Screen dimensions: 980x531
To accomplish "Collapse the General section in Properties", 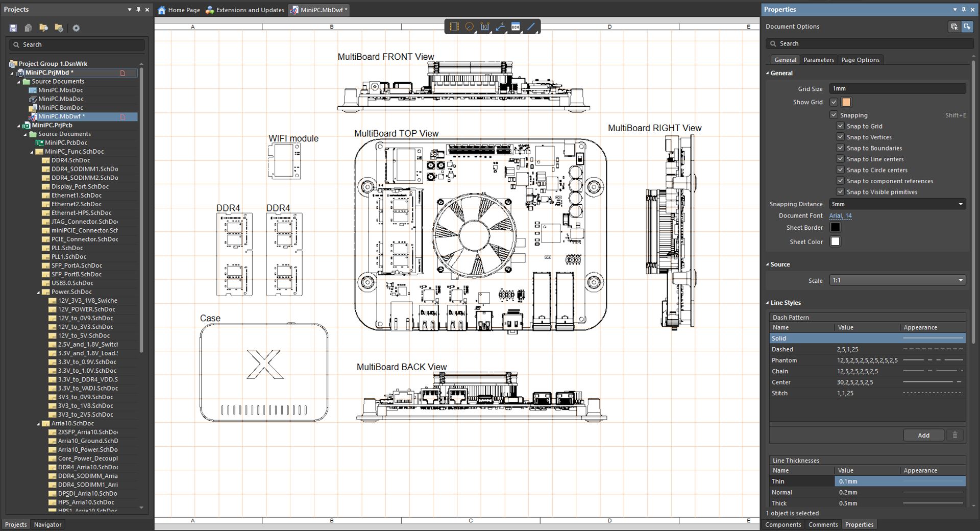I will coord(767,73).
